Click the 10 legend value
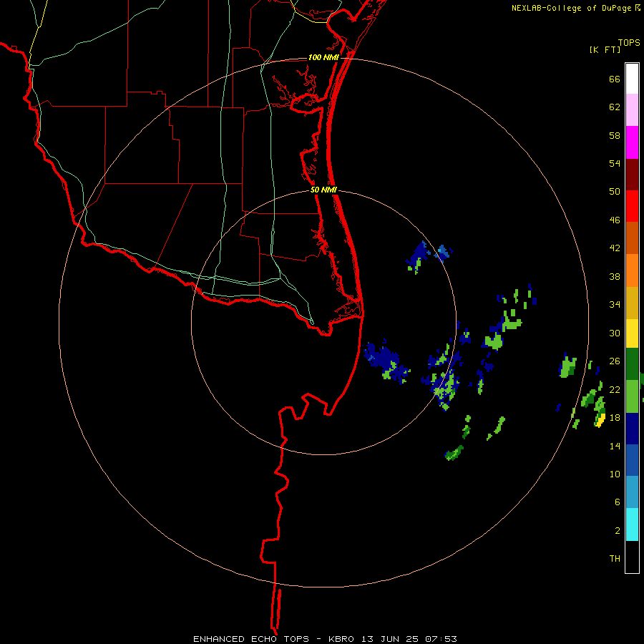644x644 pixels. pos(615,474)
